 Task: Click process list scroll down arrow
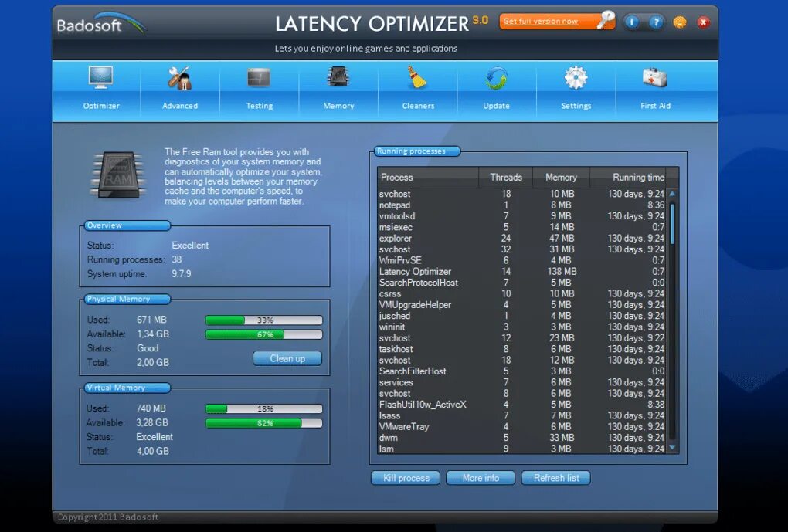[672, 448]
